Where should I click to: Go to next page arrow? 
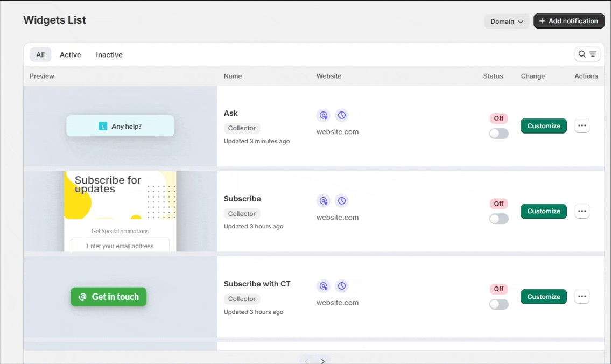pyautogui.click(x=323, y=361)
